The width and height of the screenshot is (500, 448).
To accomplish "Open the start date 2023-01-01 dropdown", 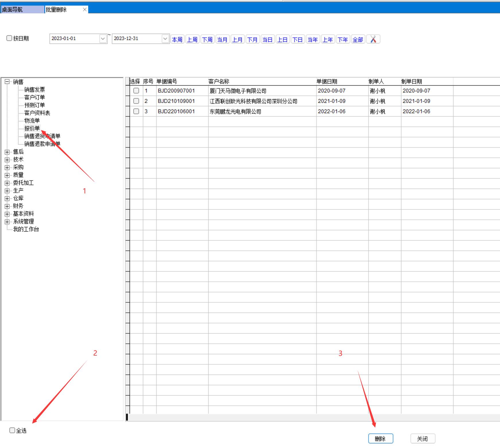I will pyautogui.click(x=103, y=38).
